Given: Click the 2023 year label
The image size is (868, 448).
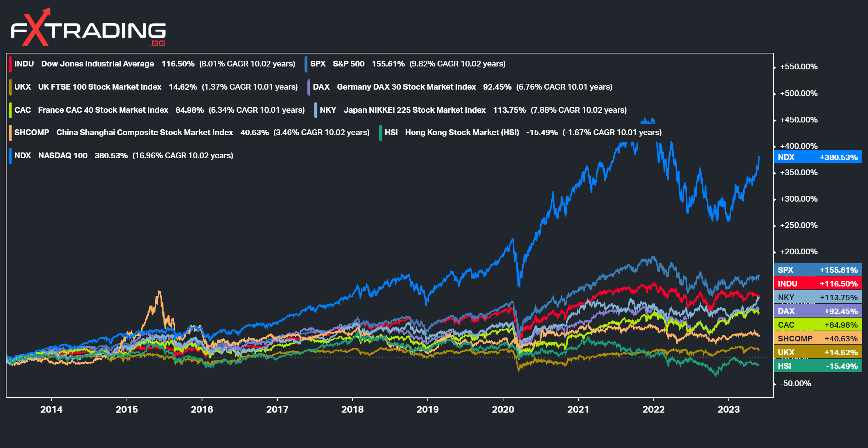Looking at the screenshot, I should point(729,409).
